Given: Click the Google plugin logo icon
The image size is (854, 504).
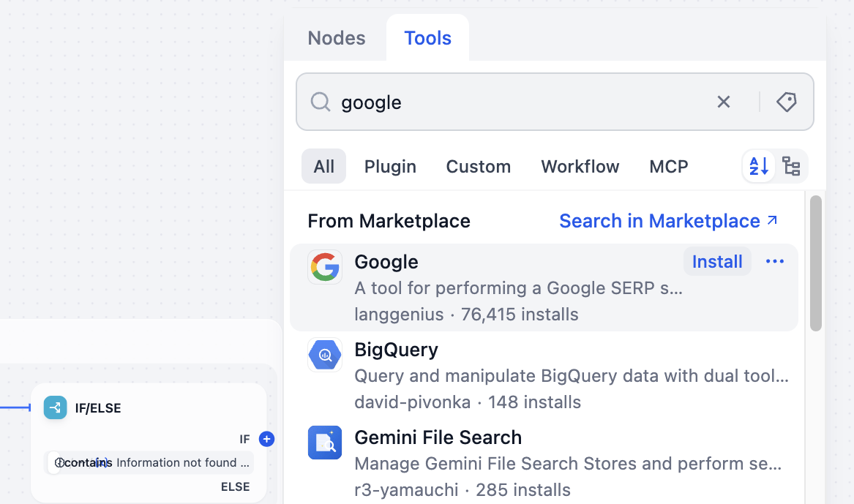Looking at the screenshot, I should (325, 267).
